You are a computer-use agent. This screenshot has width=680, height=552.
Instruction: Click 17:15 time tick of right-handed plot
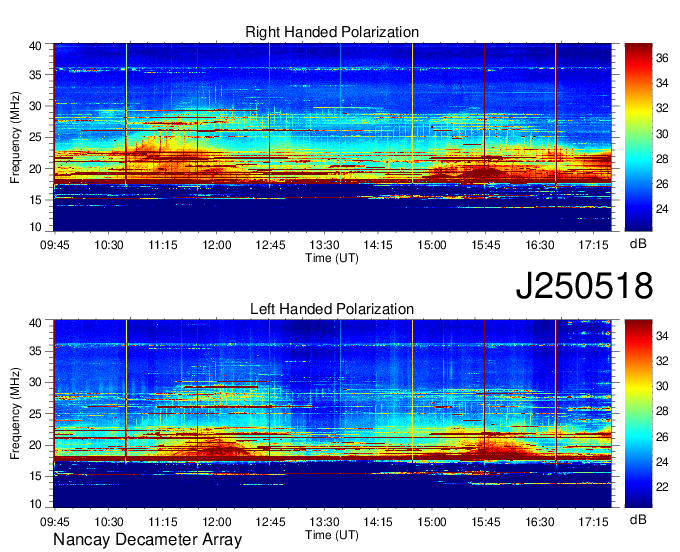pos(594,245)
